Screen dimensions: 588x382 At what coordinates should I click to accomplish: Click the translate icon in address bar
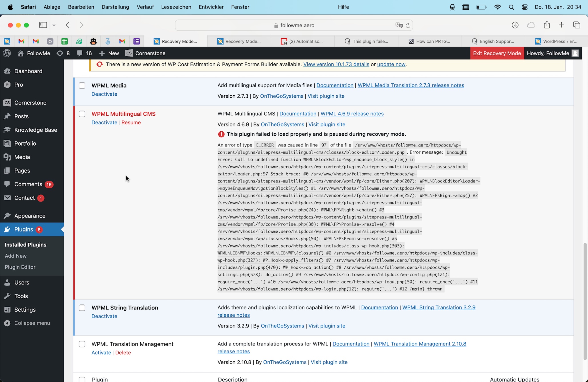pyautogui.click(x=399, y=25)
